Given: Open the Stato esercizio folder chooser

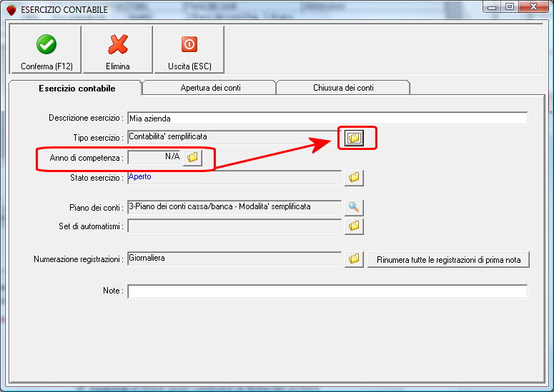Looking at the screenshot, I should click(354, 178).
